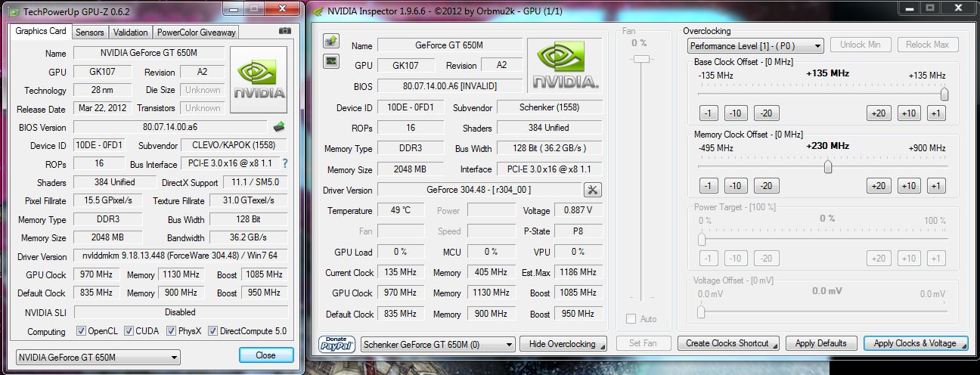This screenshot has height=375, width=980.
Task: Click the NVIDIA SLI Disabled field
Action: (x=180, y=311)
